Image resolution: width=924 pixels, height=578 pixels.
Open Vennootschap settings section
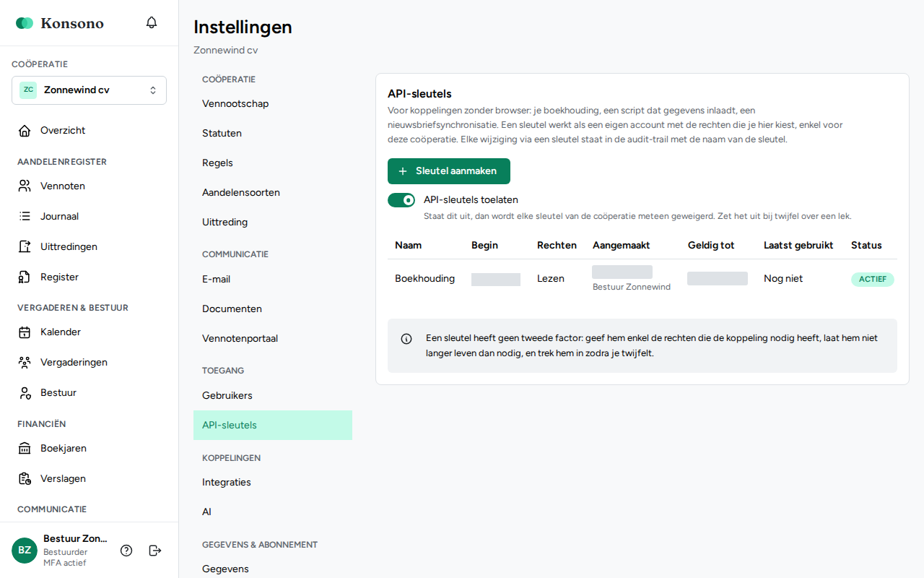click(x=273, y=104)
